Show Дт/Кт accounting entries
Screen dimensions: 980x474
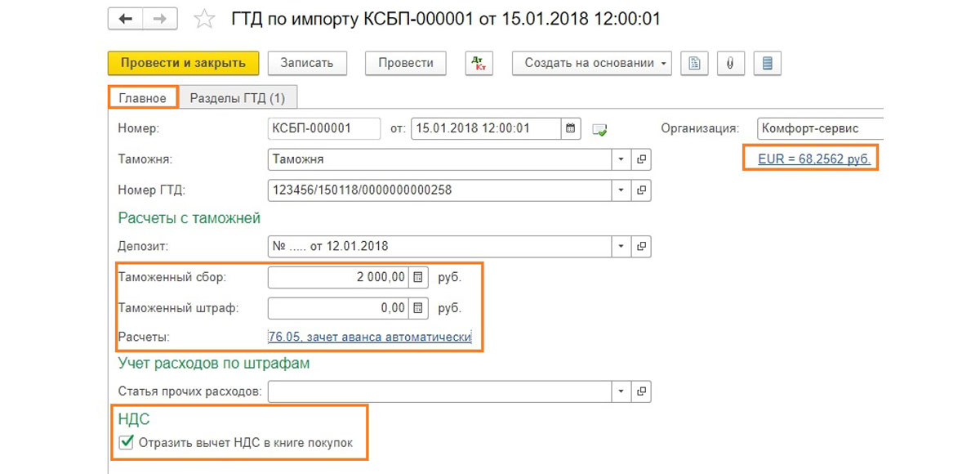tap(479, 63)
